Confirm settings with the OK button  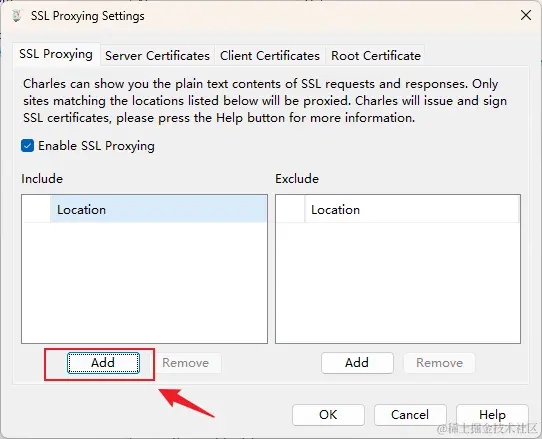[x=328, y=414]
